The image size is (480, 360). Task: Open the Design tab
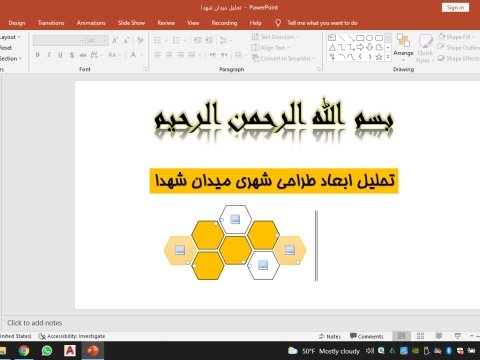(17, 23)
